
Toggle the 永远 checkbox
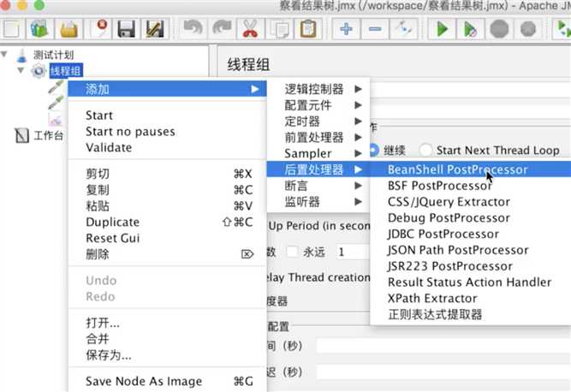[x=292, y=252]
